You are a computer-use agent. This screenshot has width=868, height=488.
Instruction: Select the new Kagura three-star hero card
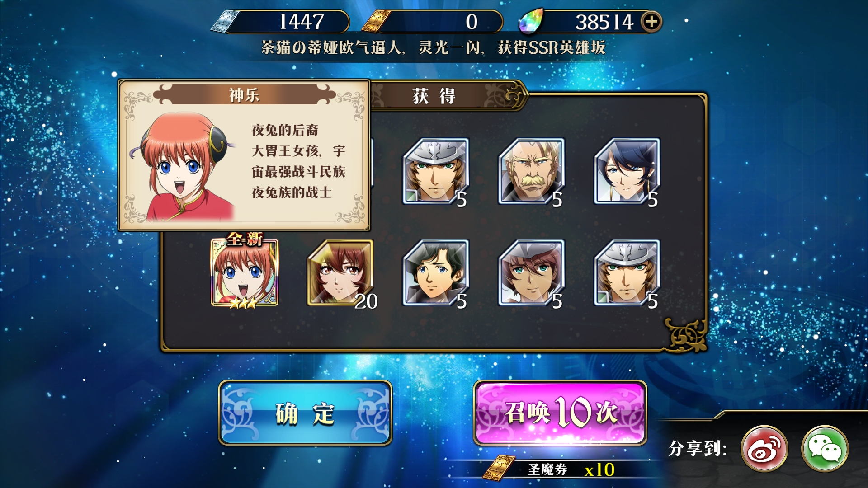tap(245, 272)
